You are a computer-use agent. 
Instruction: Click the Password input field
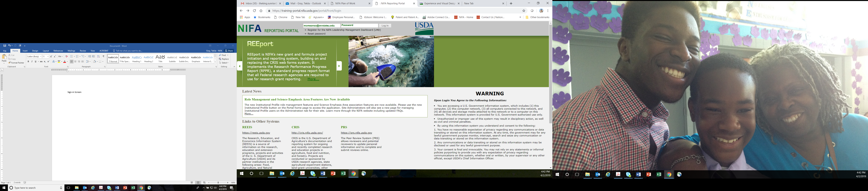pos(359,25)
